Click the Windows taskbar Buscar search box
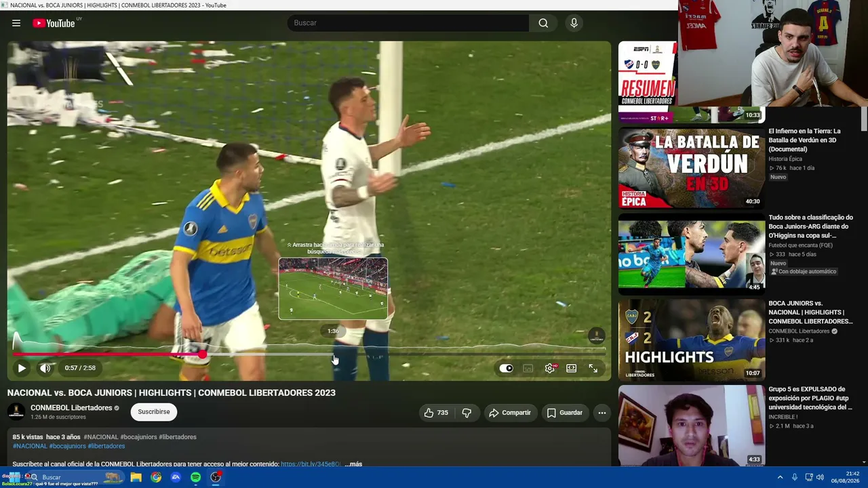The image size is (868, 488). 75,477
